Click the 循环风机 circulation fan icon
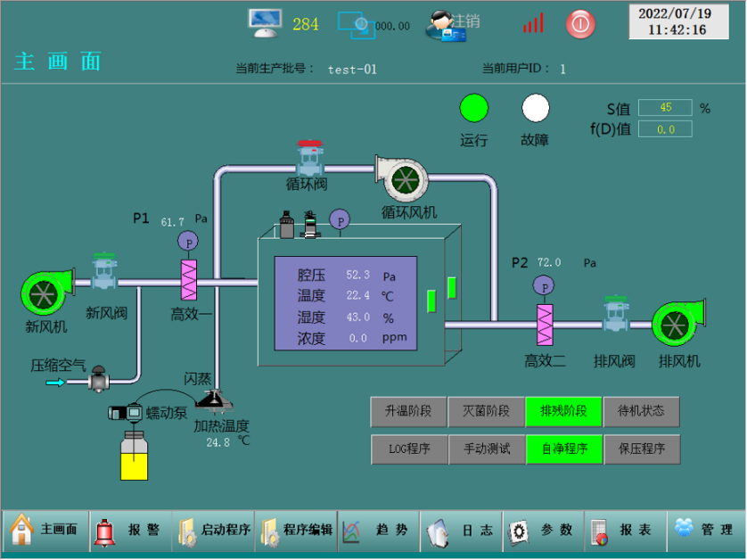This screenshot has height=560, width=747. [408, 179]
